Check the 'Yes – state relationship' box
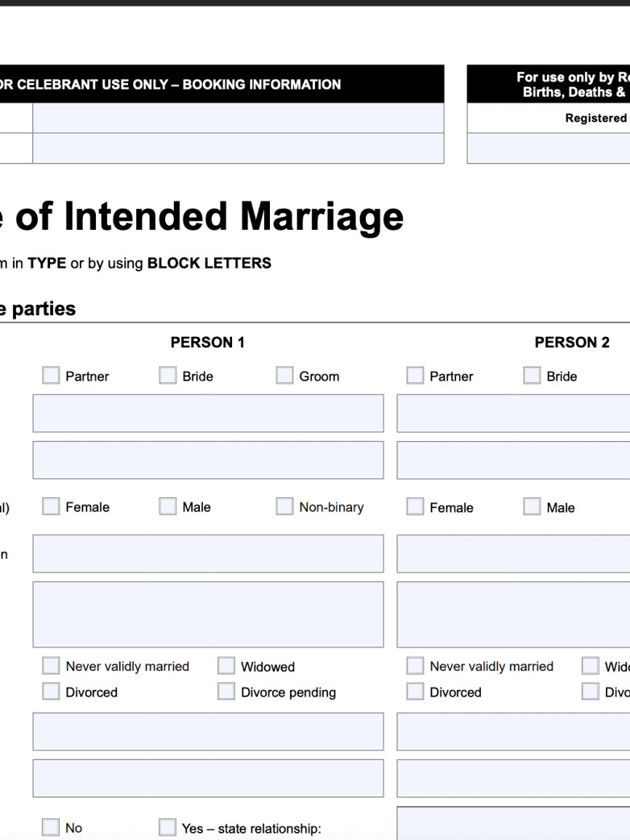Image resolution: width=630 pixels, height=840 pixels. [168, 827]
